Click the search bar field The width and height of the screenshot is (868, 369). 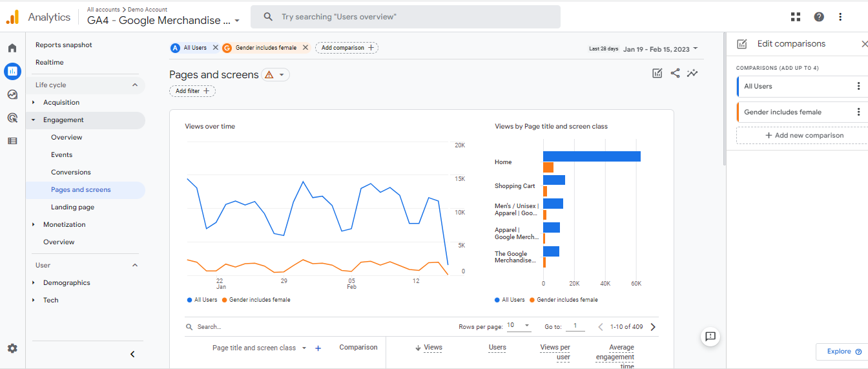point(406,17)
